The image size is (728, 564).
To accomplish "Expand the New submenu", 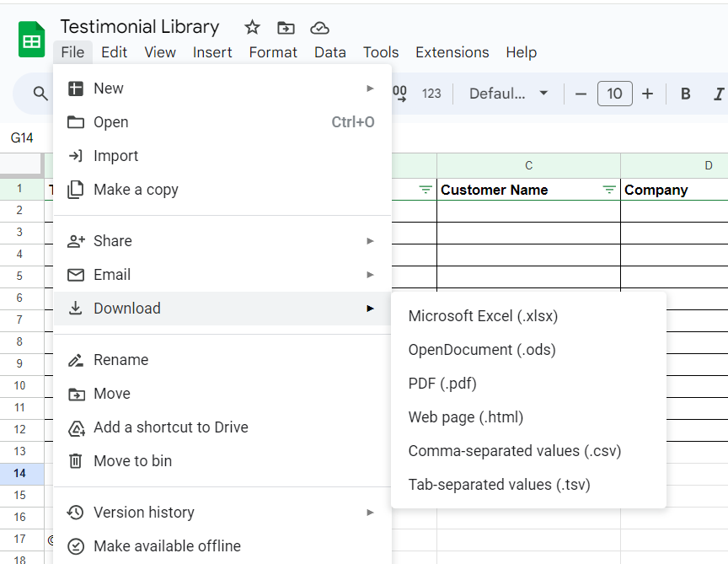I will click(222, 89).
